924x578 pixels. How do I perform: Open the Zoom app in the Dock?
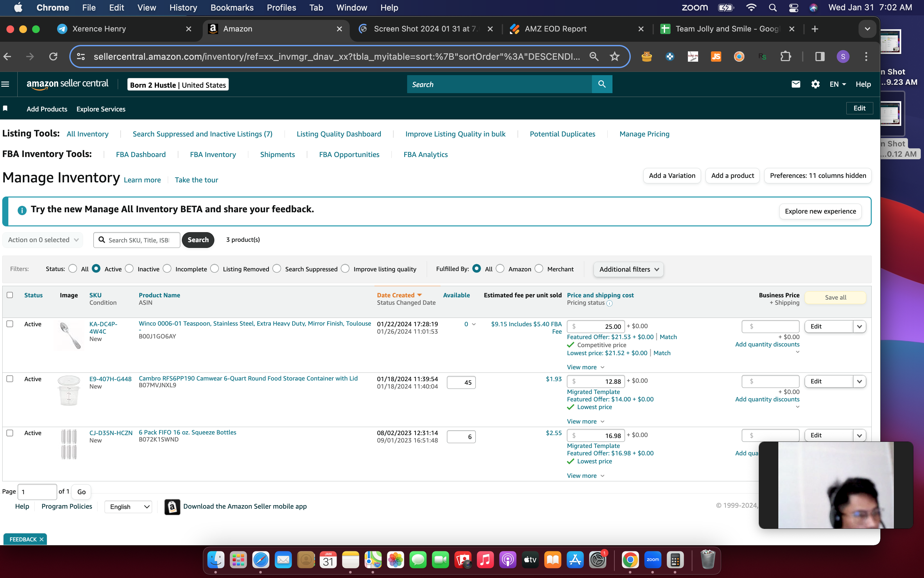[x=653, y=560]
